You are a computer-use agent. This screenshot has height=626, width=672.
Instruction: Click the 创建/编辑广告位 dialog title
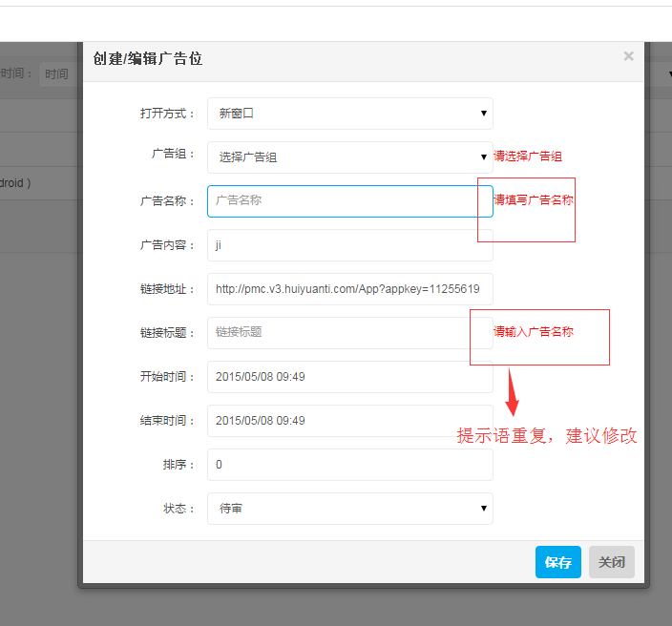[x=148, y=59]
